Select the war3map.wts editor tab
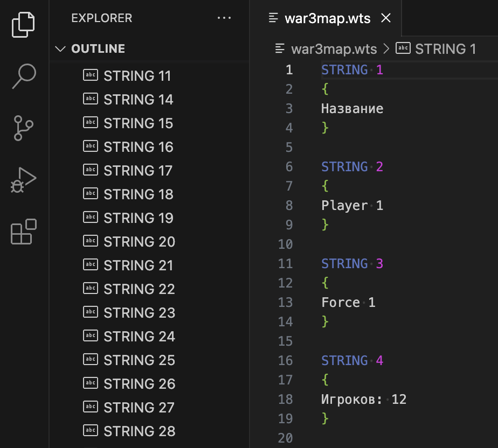This screenshot has width=498, height=448. 327,18
